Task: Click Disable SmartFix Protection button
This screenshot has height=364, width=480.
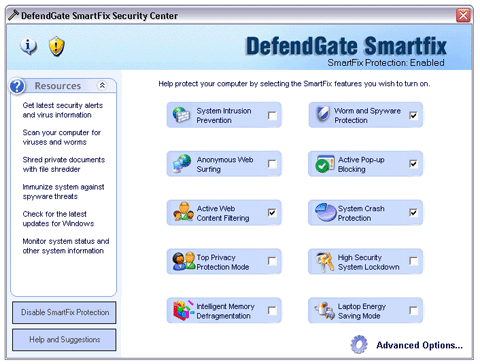Action: [x=64, y=312]
